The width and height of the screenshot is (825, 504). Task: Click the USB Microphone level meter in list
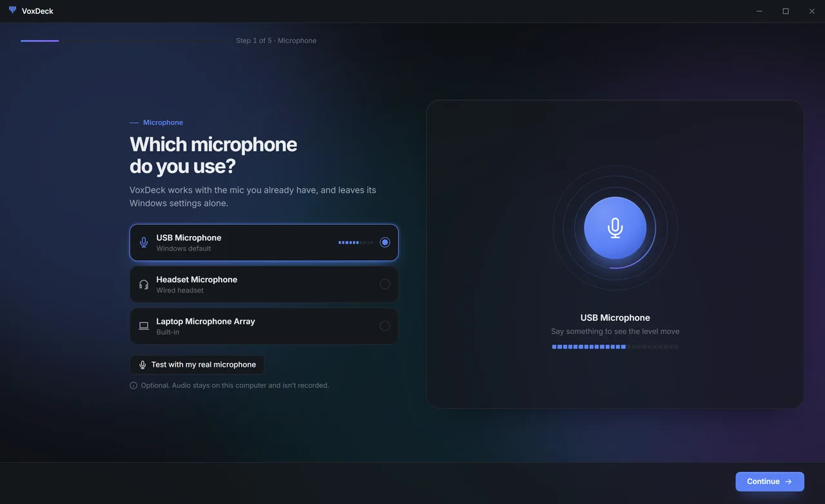pos(356,242)
